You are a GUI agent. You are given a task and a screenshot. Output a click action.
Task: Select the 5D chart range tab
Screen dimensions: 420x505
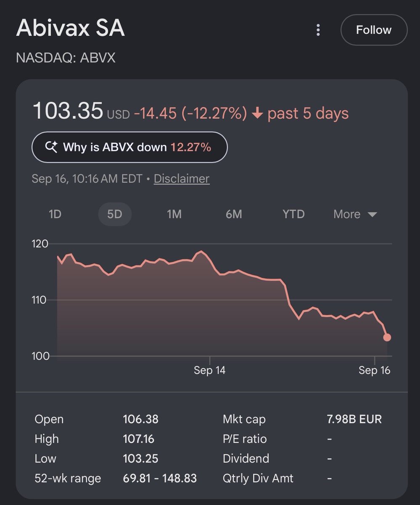click(115, 214)
